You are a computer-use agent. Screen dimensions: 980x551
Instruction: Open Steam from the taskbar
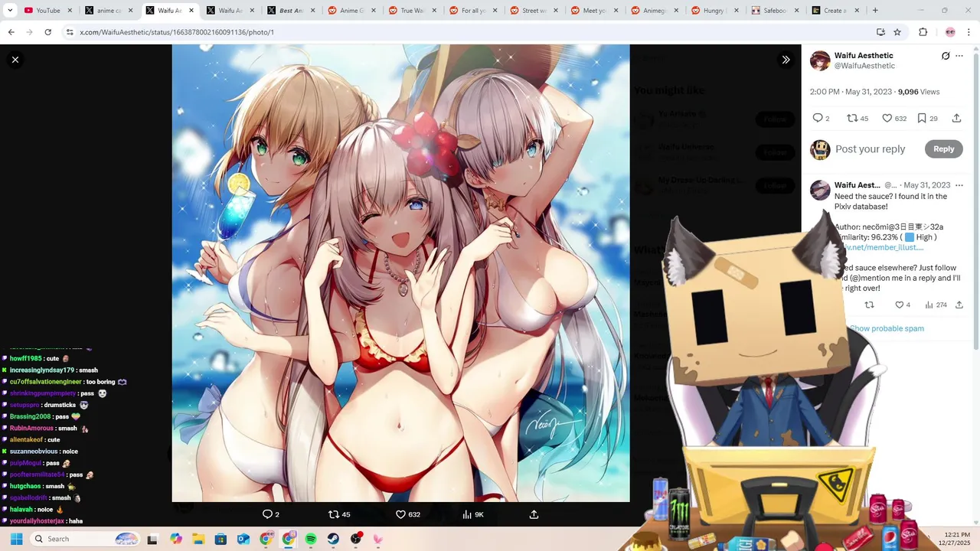(333, 539)
